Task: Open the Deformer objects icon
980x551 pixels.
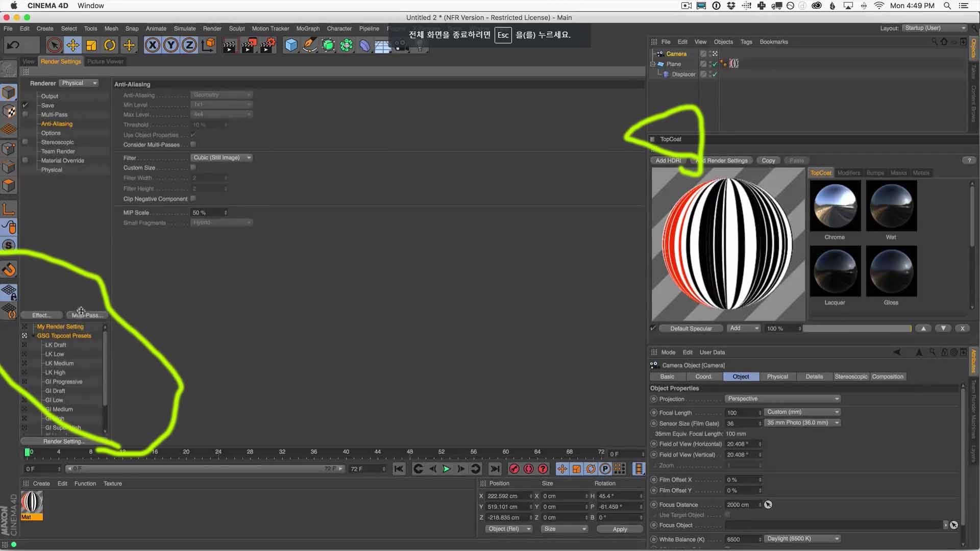Action: pos(364,45)
